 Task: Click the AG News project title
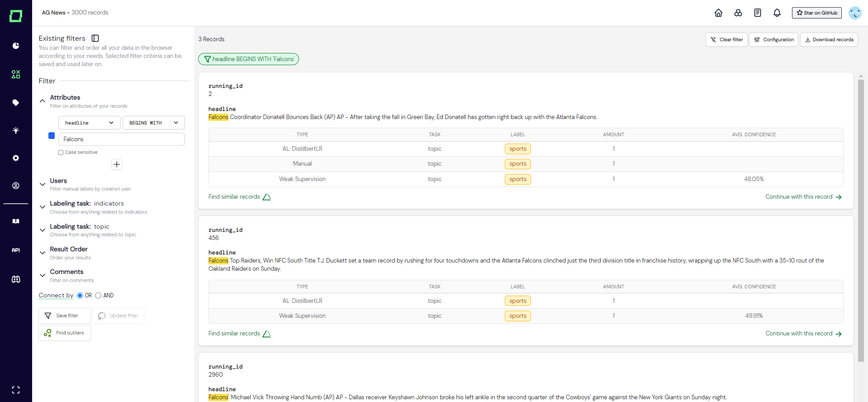(x=54, y=13)
